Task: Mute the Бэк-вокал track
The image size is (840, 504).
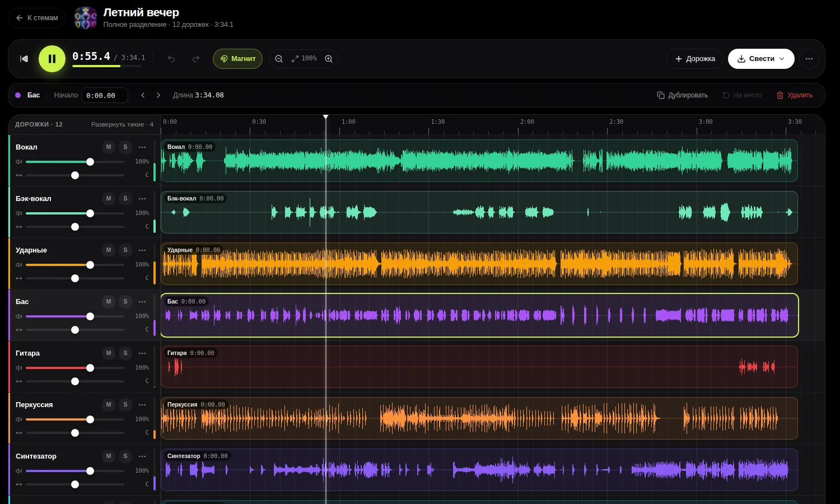Action: pyautogui.click(x=109, y=199)
